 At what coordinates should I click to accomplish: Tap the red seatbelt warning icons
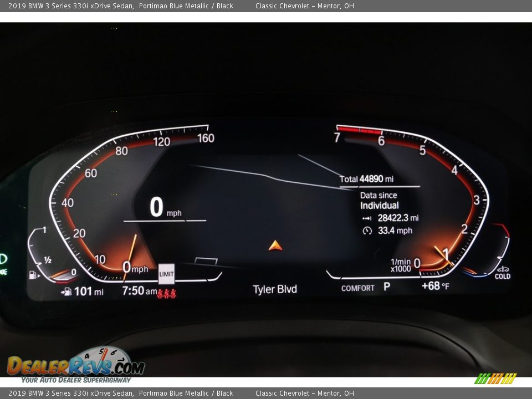167,294
